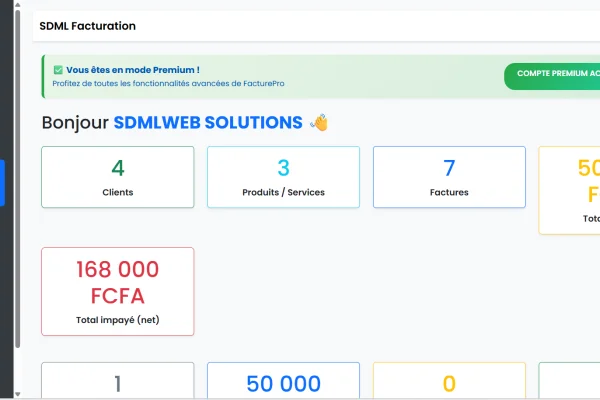Click the yellow card showing 0
The image size is (600, 400).
point(449,381)
